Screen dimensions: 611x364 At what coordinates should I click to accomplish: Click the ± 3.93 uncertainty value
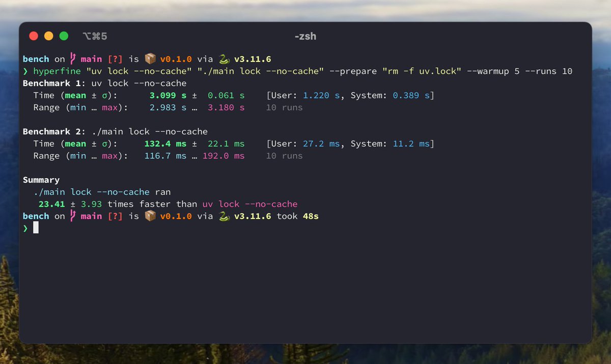(87, 204)
